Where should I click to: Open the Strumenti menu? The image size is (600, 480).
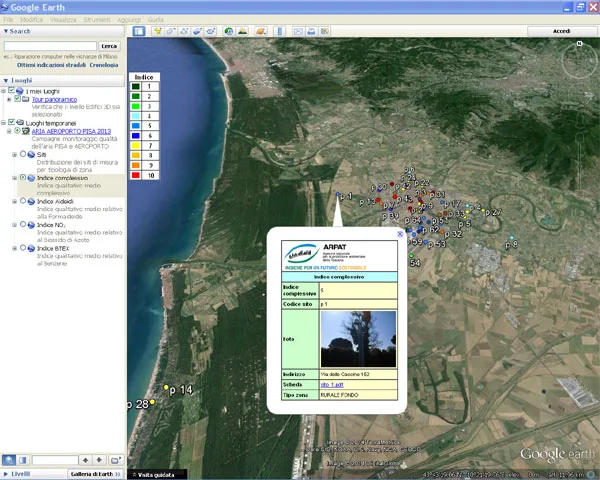97,20
